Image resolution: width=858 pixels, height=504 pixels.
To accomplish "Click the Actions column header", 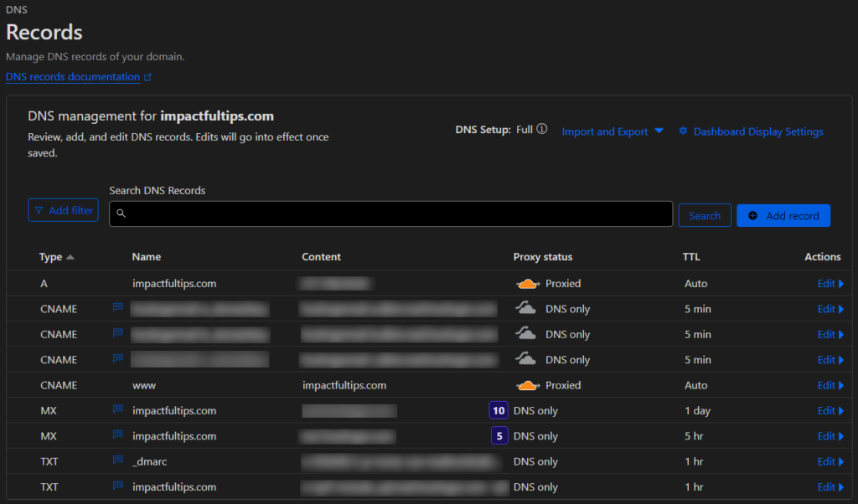I will 823,257.
